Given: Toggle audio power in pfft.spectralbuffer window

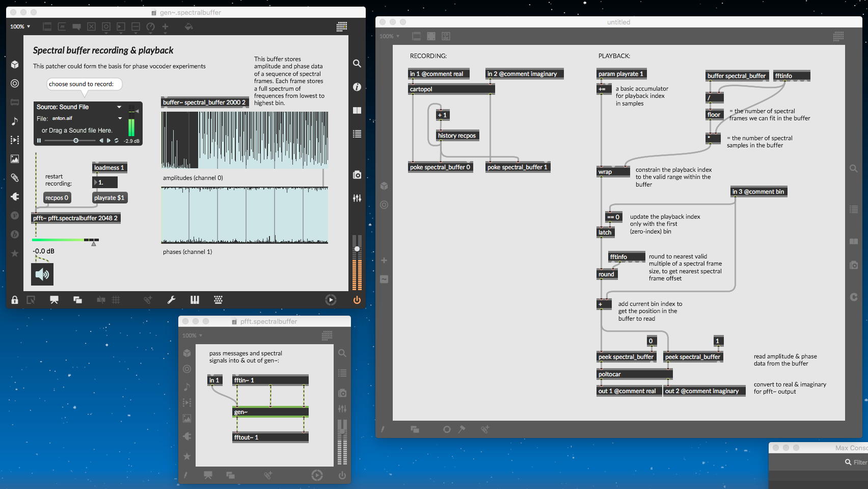Looking at the screenshot, I should click(342, 475).
